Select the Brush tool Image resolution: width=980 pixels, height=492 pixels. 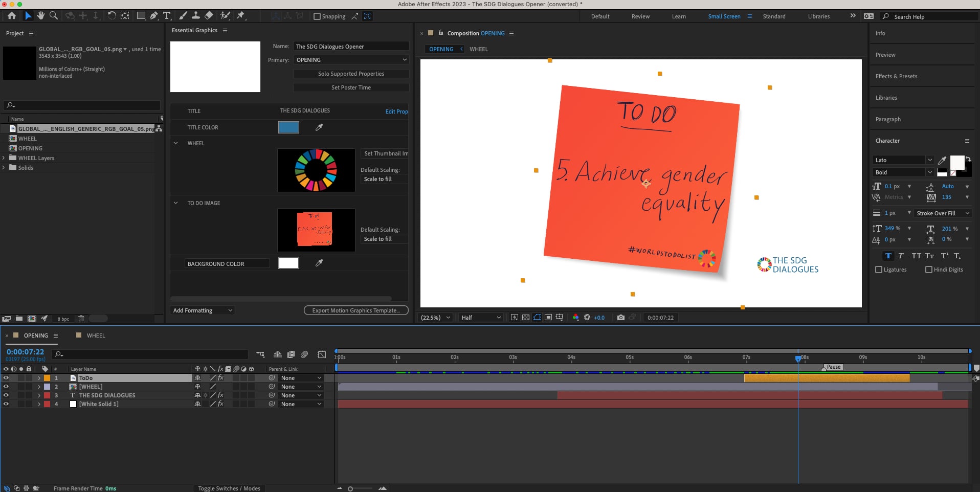point(183,16)
